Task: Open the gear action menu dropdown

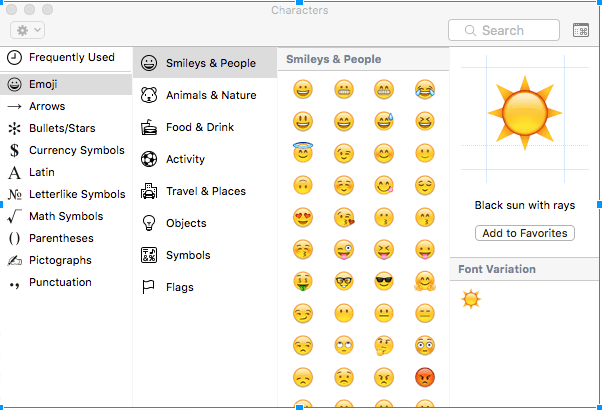Action: tap(28, 30)
